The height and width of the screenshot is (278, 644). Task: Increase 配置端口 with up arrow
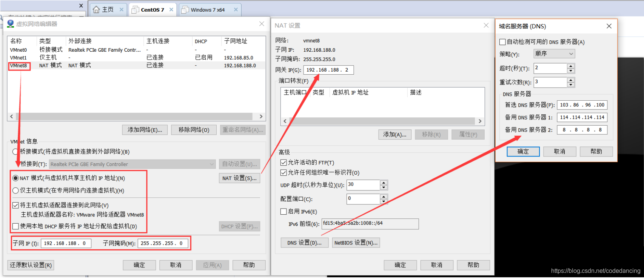coord(384,197)
